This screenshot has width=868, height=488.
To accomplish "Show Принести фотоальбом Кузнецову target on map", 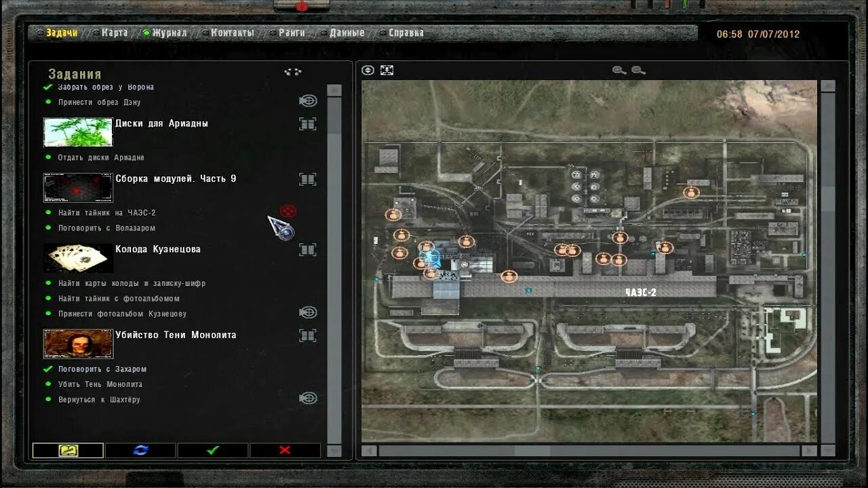I will coord(308,312).
